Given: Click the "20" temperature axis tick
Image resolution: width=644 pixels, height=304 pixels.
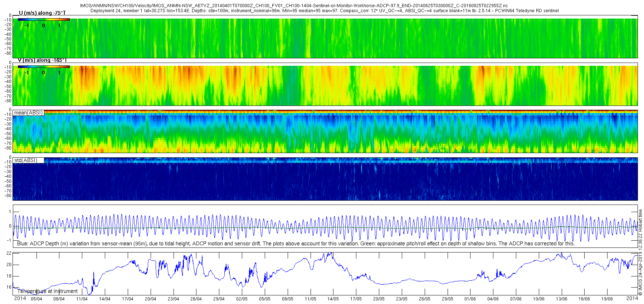Looking at the screenshot, I should (x=9, y=265).
